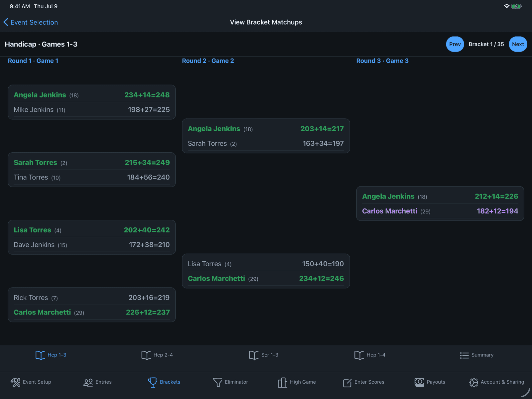Switch to Hcp 1-3 tab label
The width and height of the screenshot is (532, 399).
(x=57, y=355)
